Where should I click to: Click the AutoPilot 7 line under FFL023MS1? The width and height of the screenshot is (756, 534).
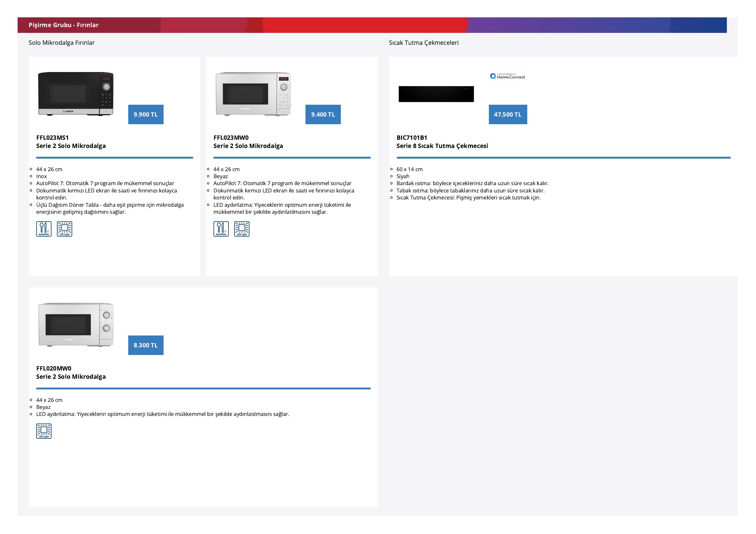pos(105,183)
